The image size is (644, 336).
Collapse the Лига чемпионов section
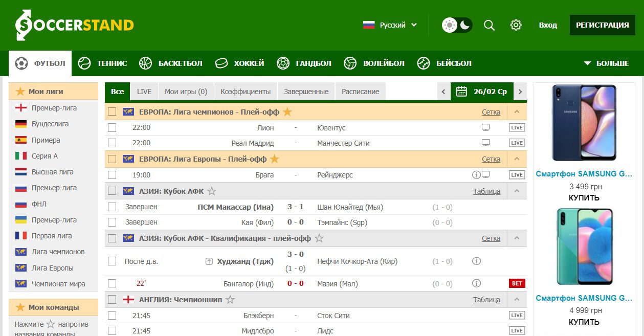point(517,111)
